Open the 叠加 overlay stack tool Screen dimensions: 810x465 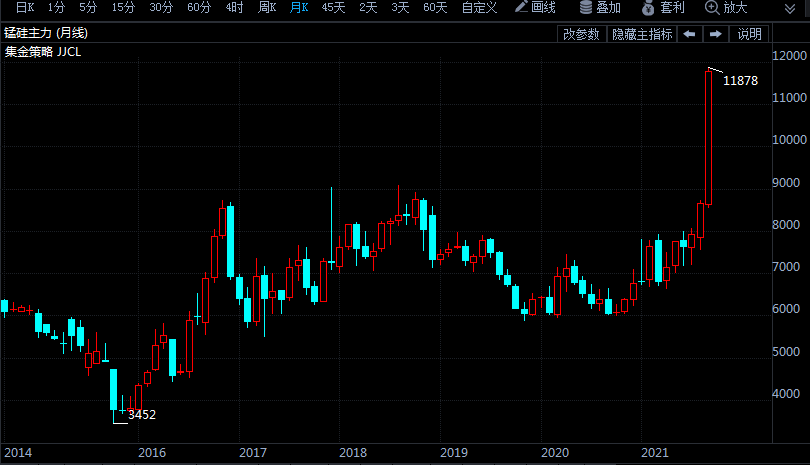[x=600, y=7]
